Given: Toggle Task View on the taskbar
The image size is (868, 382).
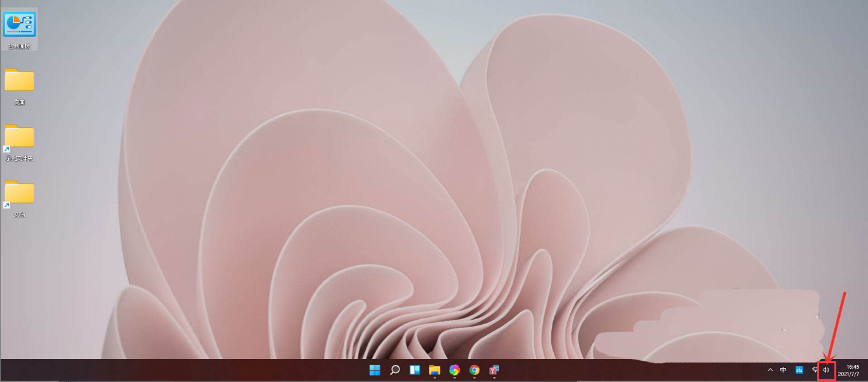Looking at the screenshot, I should tap(413, 370).
